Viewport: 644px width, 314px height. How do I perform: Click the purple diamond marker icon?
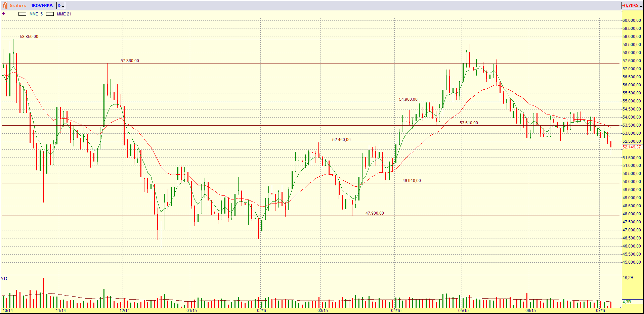pyautogui.click(x=4, y=14)
